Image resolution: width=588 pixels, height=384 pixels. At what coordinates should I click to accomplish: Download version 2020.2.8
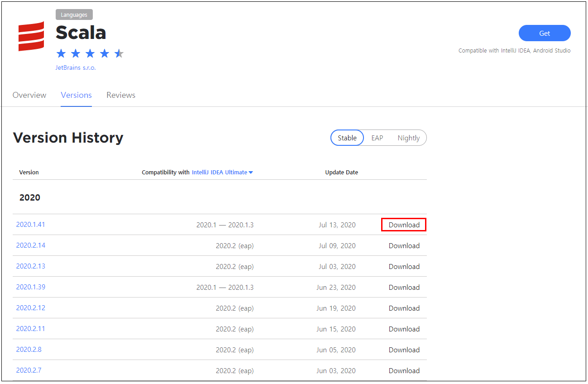click(x=404, y=350)
